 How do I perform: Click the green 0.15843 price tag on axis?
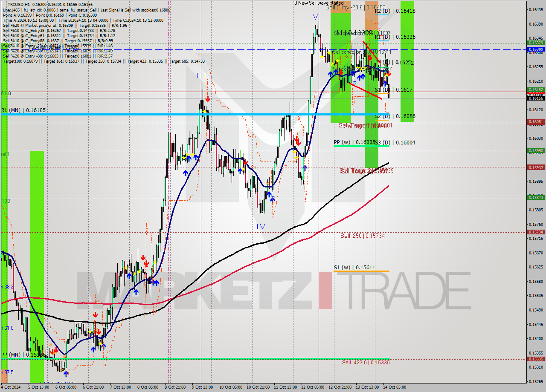[536, 197]
